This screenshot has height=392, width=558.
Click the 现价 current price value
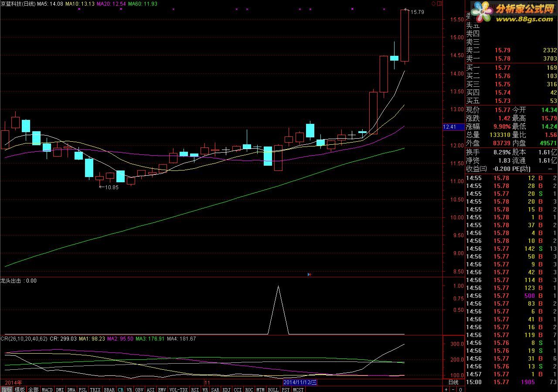pyautogui.click(x=502, y=110)
